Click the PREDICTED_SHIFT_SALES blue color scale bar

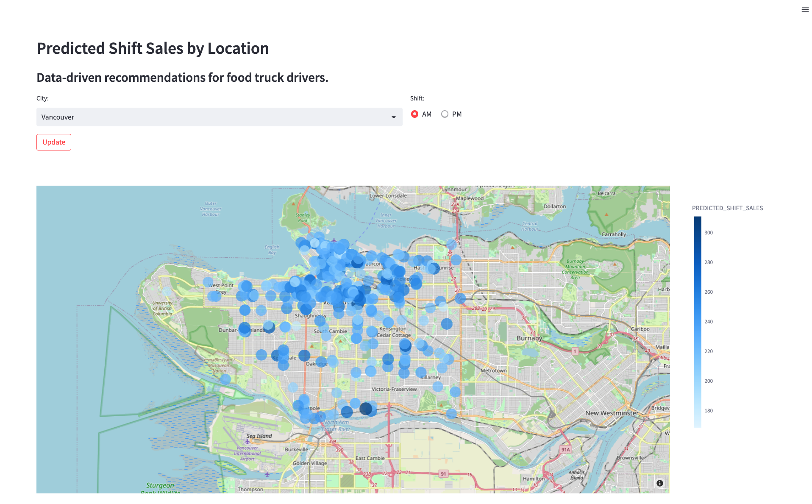pos(697,321)
